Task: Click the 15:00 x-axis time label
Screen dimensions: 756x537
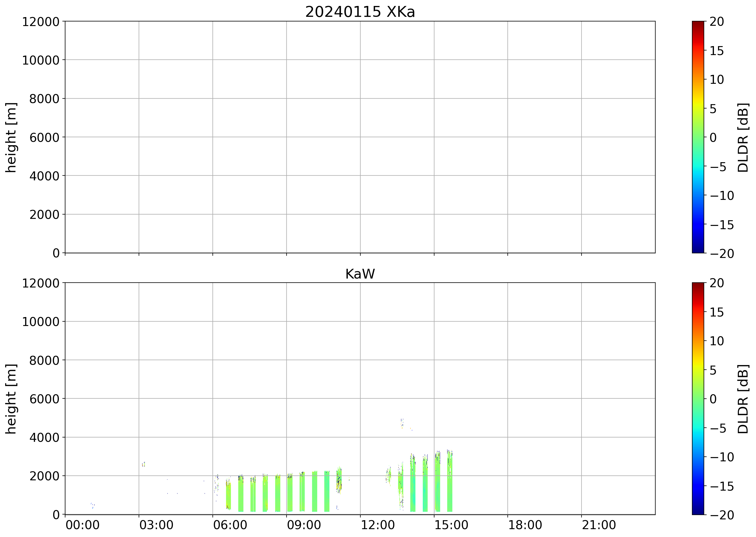Action: coord(451,525)
